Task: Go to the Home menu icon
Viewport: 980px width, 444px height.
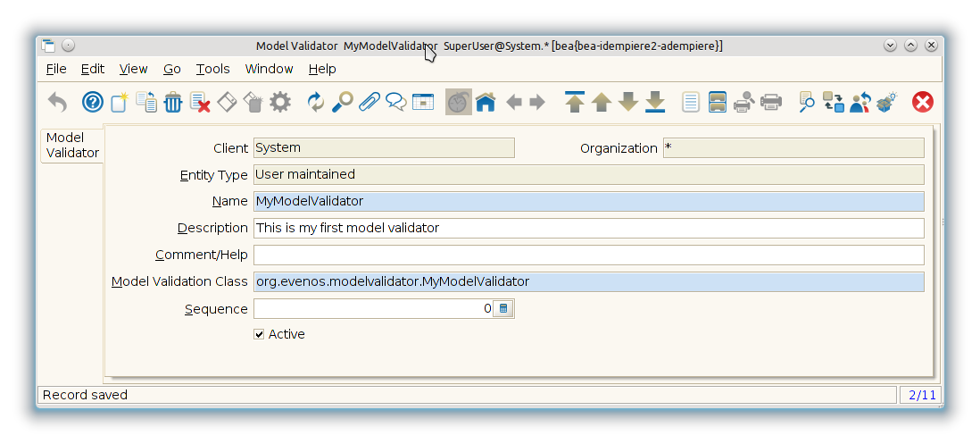Action: [x=486, y=103]
